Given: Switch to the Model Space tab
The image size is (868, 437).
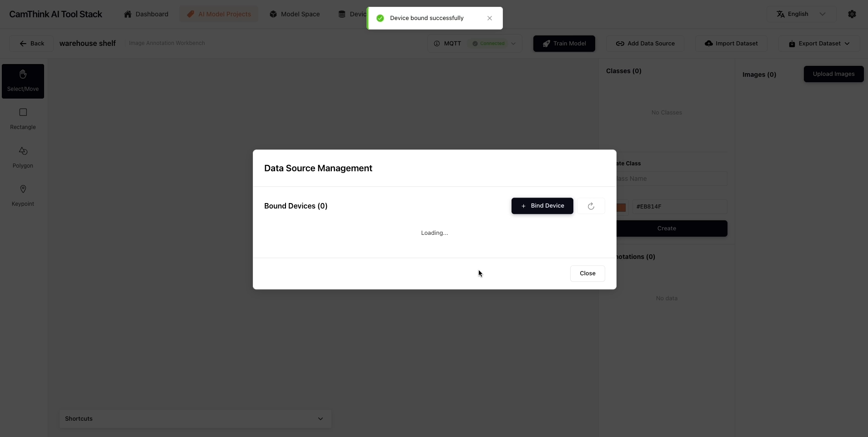Looking at the screenshot, I should [x=295, y=14].
